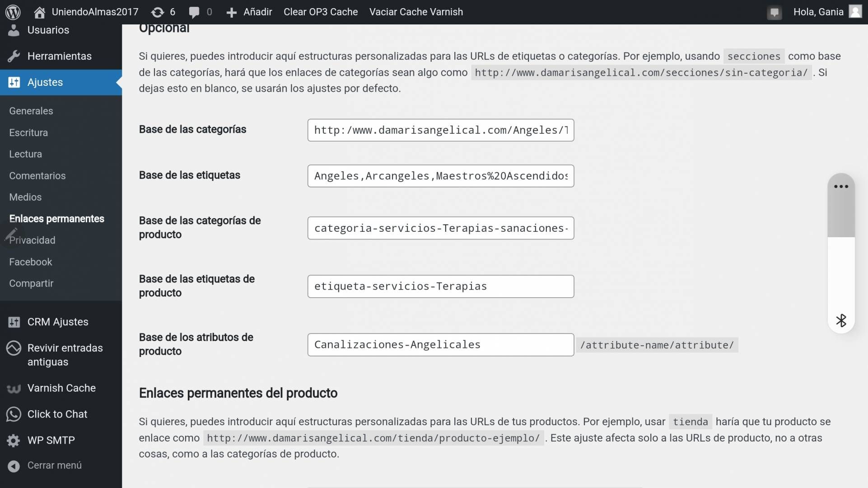This screenshot has height=488, width=868.
Task: Open the Click to Chat WhatsApp icon
Action: click(14, 414)
